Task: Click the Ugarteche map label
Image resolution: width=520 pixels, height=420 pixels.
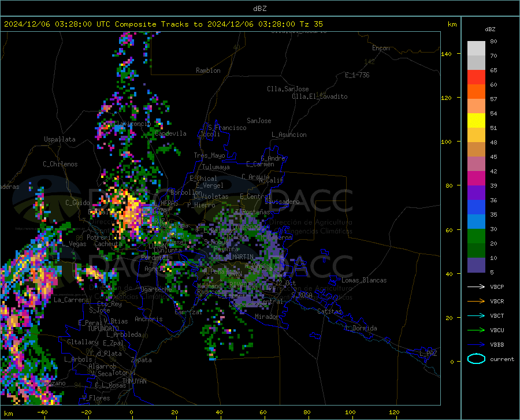Action: click(156, 289)
